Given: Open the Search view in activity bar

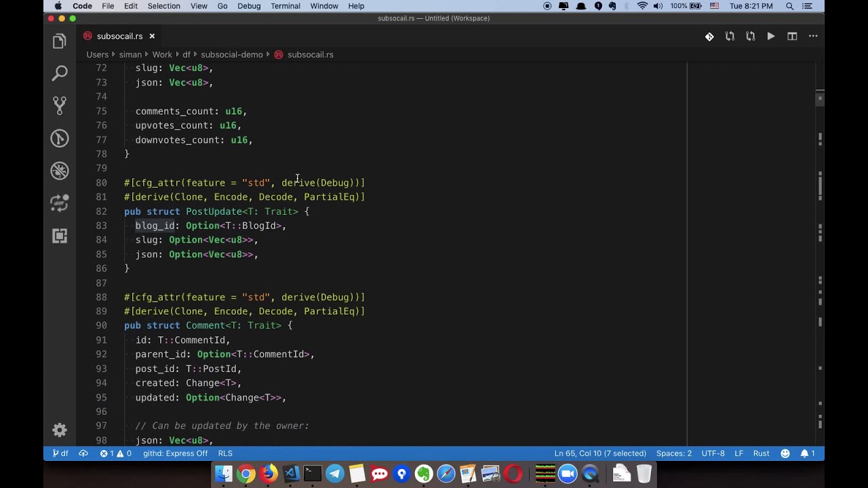Looking at the screenshot, I should [x=60, y=73].
